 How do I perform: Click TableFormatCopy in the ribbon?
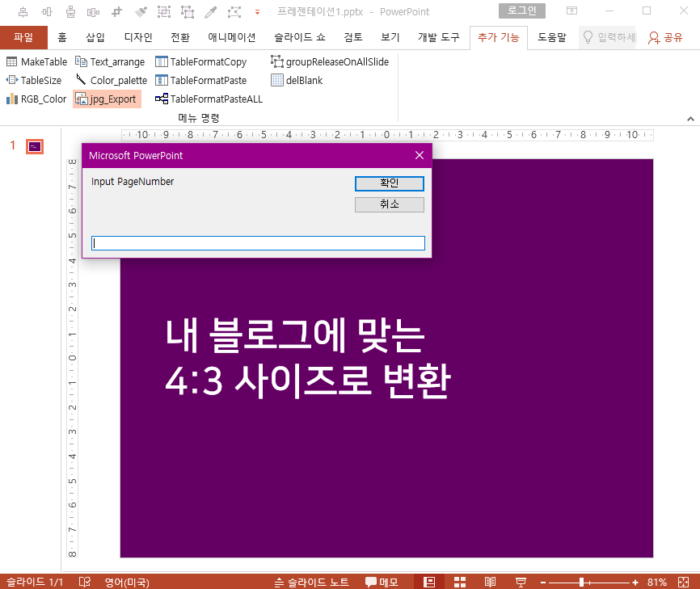(x=201, y=61)
